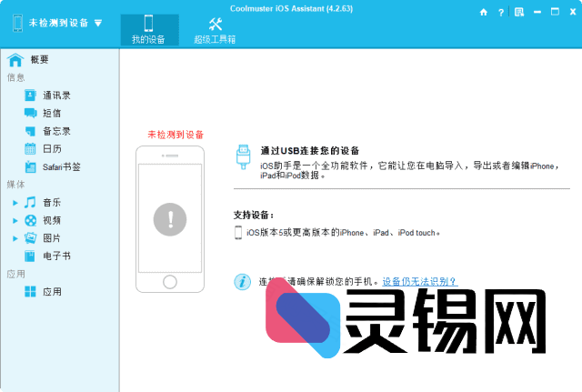Maximize the Coolmuster window
Viewport: 582px width, 392px height.
(555, 12)
